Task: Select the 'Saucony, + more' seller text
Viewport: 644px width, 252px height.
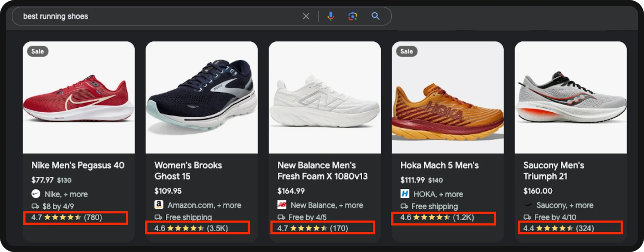Action: [565, 205]
